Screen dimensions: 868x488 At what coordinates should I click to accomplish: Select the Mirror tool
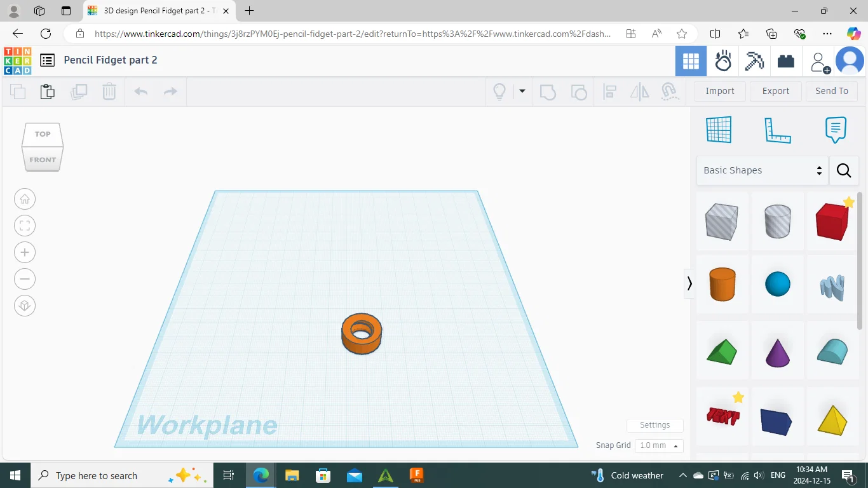640,91
